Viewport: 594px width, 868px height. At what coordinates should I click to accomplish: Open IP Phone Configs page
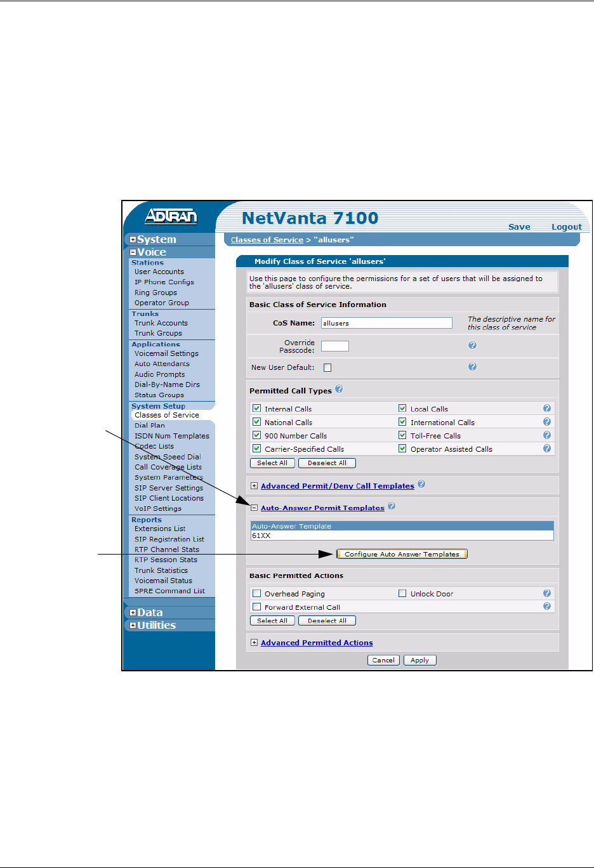[x=164, y=282]
